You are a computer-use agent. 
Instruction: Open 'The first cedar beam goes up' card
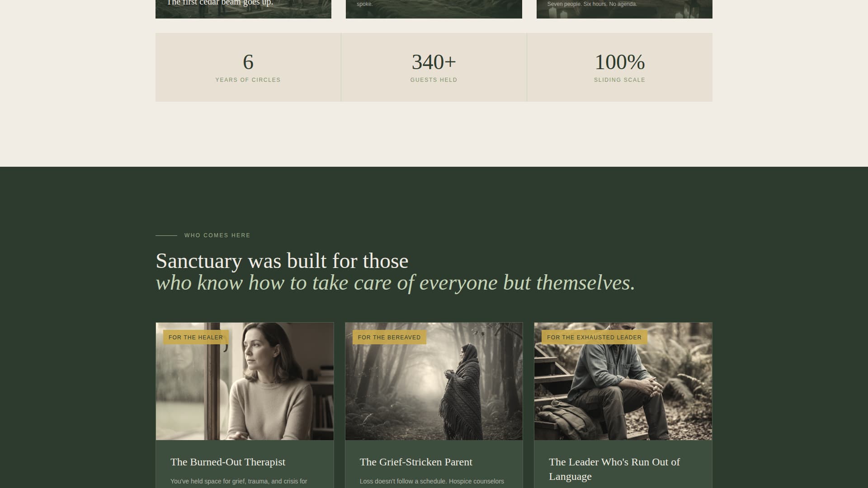[243, 7]
